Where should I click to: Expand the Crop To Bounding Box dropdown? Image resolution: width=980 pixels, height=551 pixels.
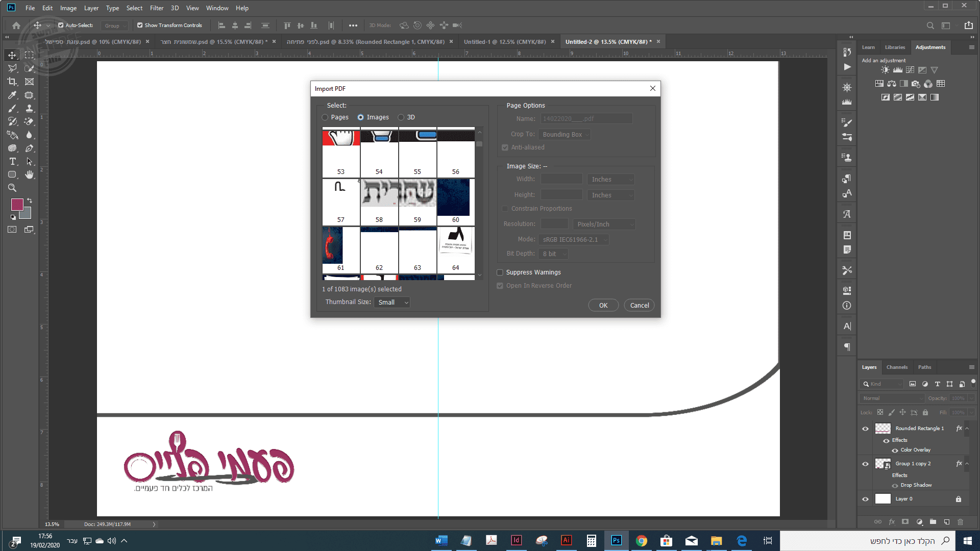565,135
